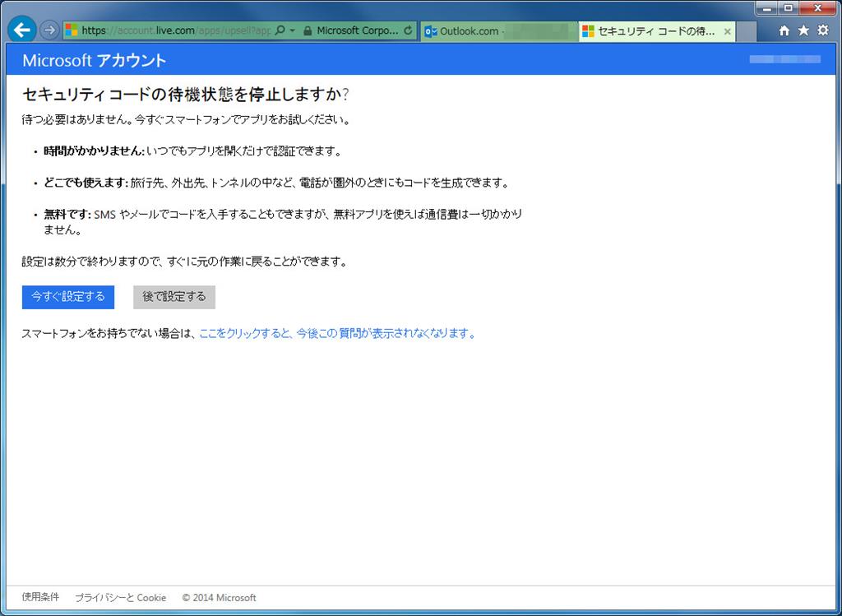Switch to the Outlook.com tab

click(x=499, y=31)
